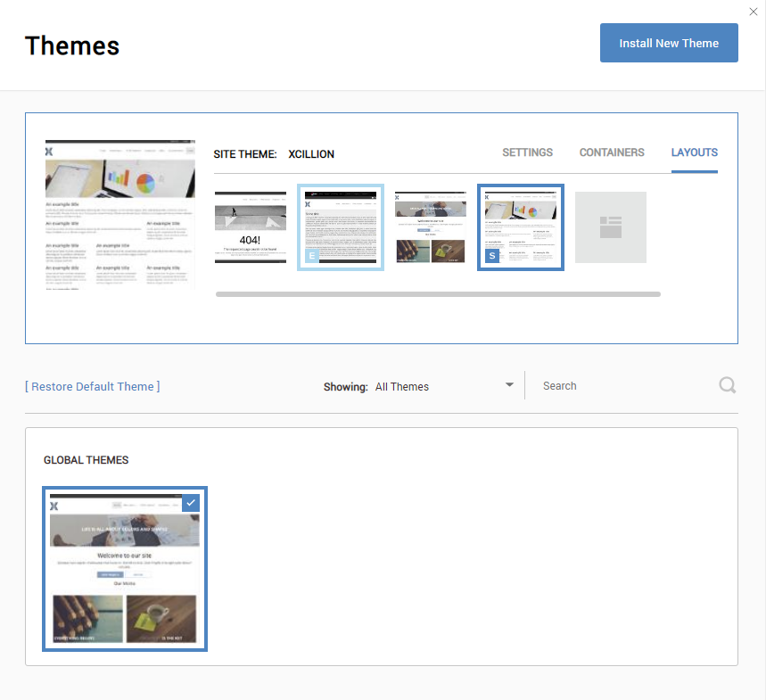Select the Xcillion thumbnail under Global Themes
Viewport: 766px width, 700px height.
coord(125,569)
